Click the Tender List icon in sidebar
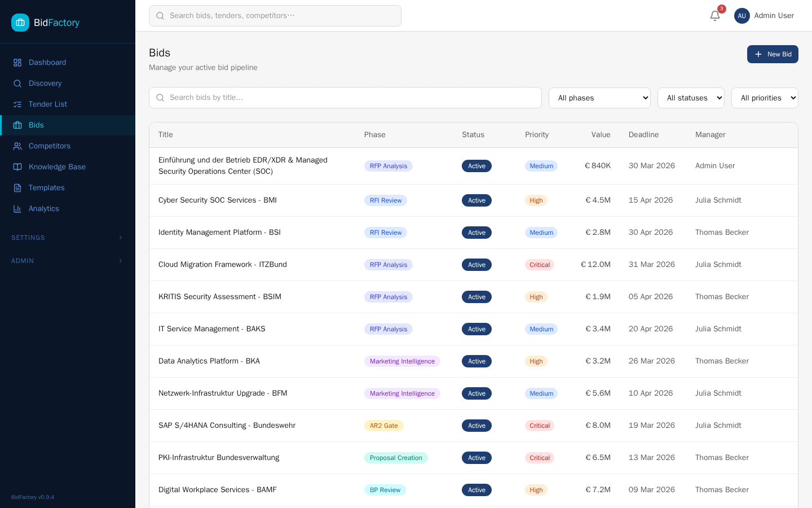 click(x=17, y=104)
